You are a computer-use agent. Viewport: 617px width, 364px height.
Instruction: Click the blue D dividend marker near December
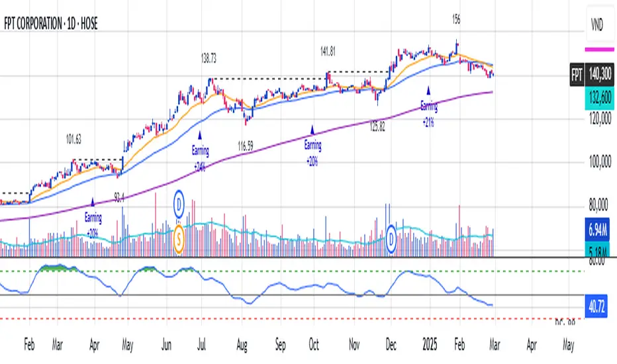(x=391, y=238)
